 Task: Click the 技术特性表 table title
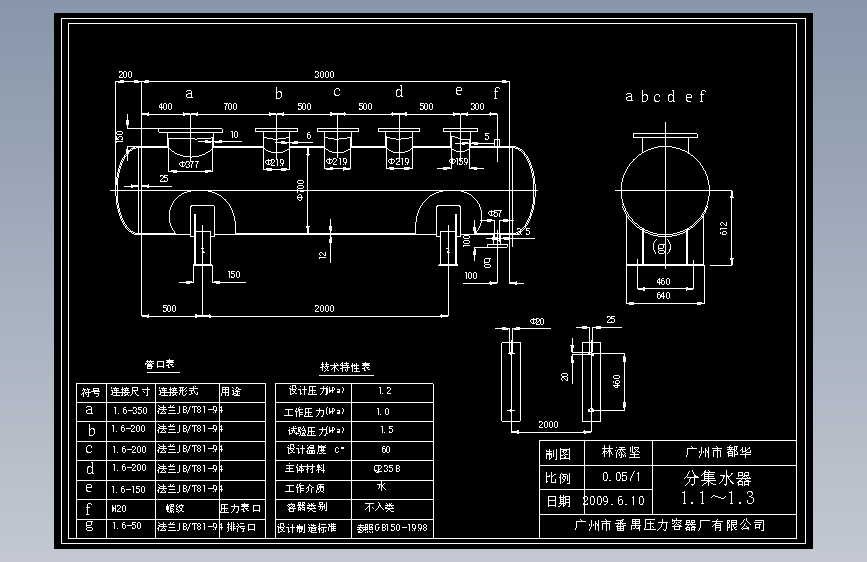(x=345, y=367)
